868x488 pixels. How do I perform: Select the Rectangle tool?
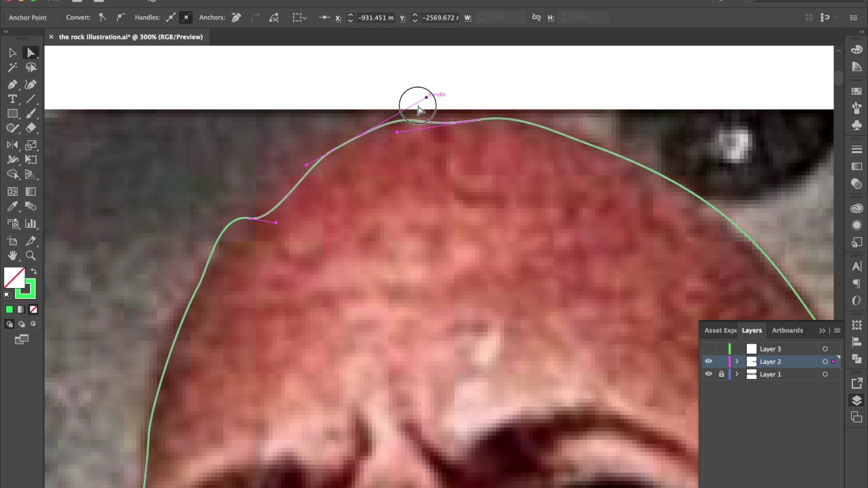(13, 114)
